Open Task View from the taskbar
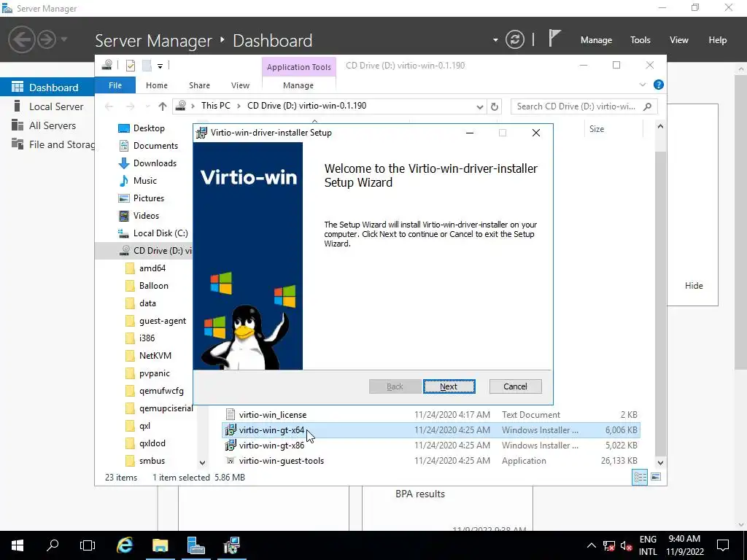Image resolution: width=747 pixels, height=560 pixels. 88,545
